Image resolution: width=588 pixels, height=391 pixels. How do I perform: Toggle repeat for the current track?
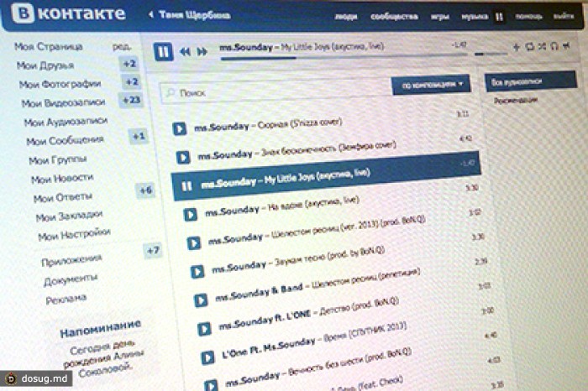pos(529,46)
